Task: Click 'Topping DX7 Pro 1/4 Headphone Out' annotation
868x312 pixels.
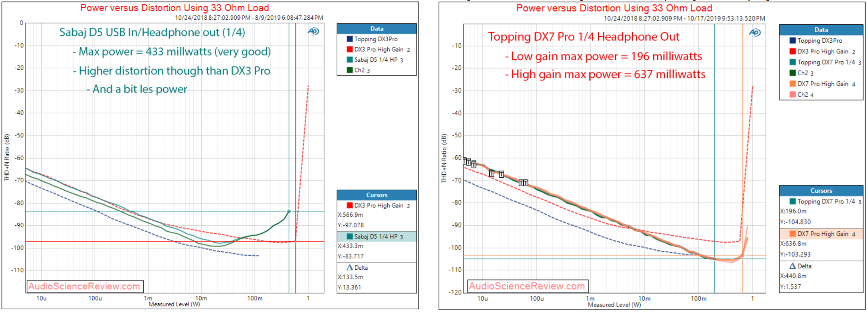Action: point(584,37)
